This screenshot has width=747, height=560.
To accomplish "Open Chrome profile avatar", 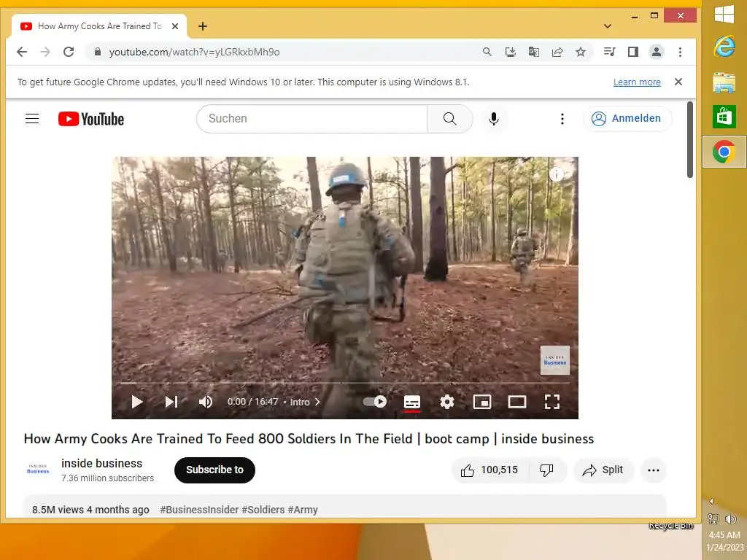I will point(656,52).
